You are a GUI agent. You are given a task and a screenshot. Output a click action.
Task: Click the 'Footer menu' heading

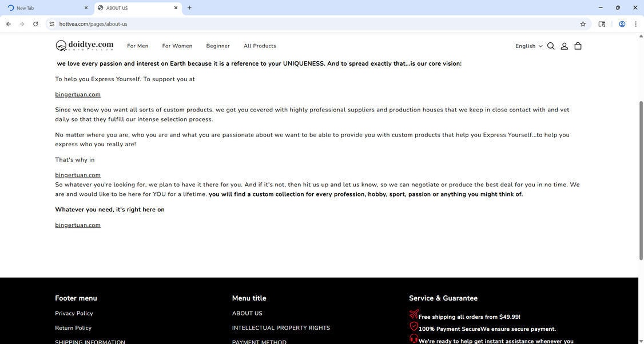pos(76,298)
